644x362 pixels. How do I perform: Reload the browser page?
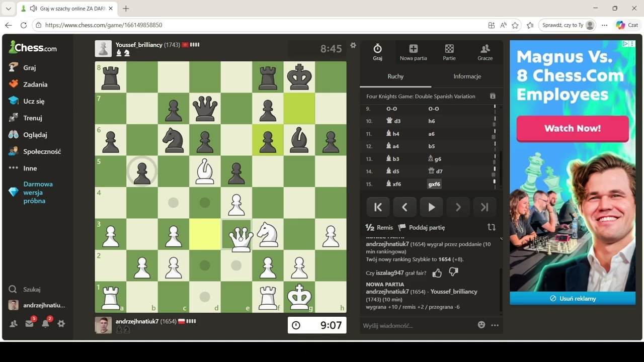(x=24, y=25)
